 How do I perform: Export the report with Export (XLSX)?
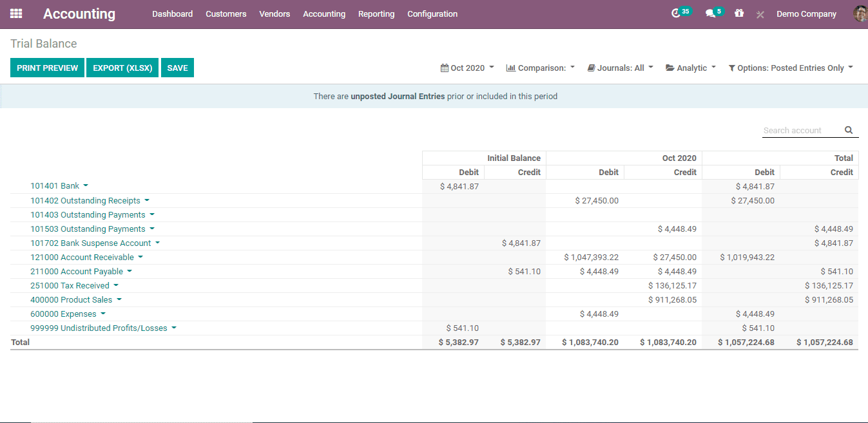(x=122, y=68)
